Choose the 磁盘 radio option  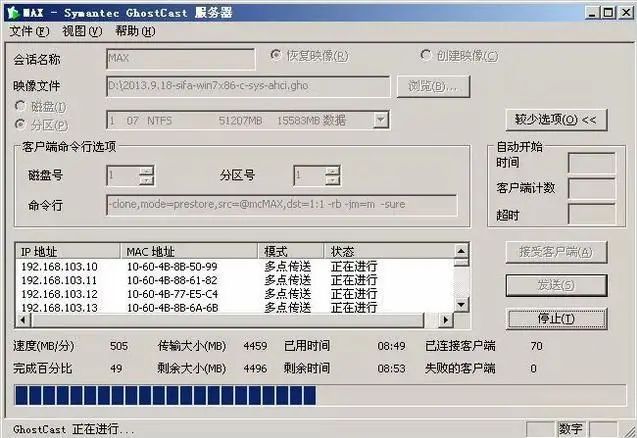(x=21, y=106)
